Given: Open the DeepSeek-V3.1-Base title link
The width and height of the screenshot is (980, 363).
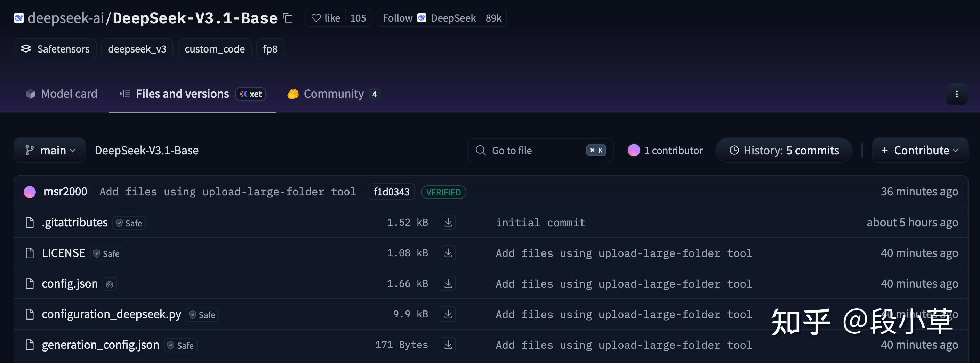Looking at the screenshot, I should click(195, 18).
